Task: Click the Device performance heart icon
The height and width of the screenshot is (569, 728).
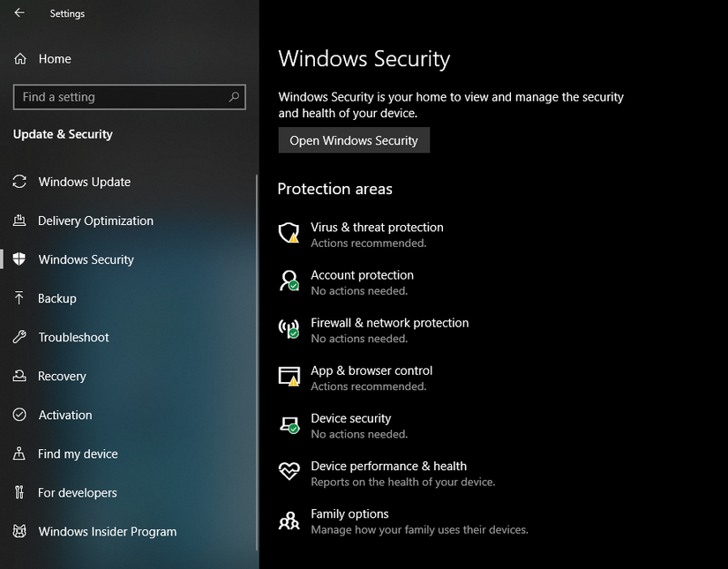Action: [x=289, y=471]
